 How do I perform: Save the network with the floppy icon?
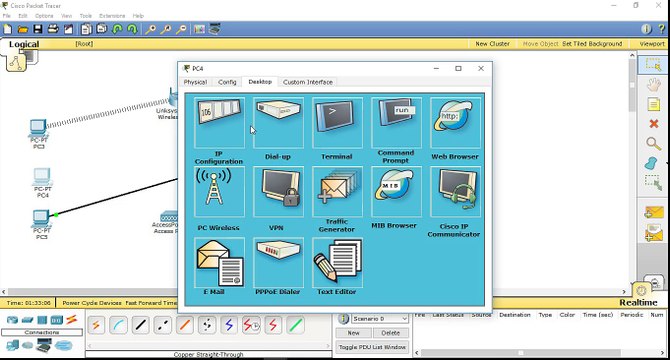(38, 29)
